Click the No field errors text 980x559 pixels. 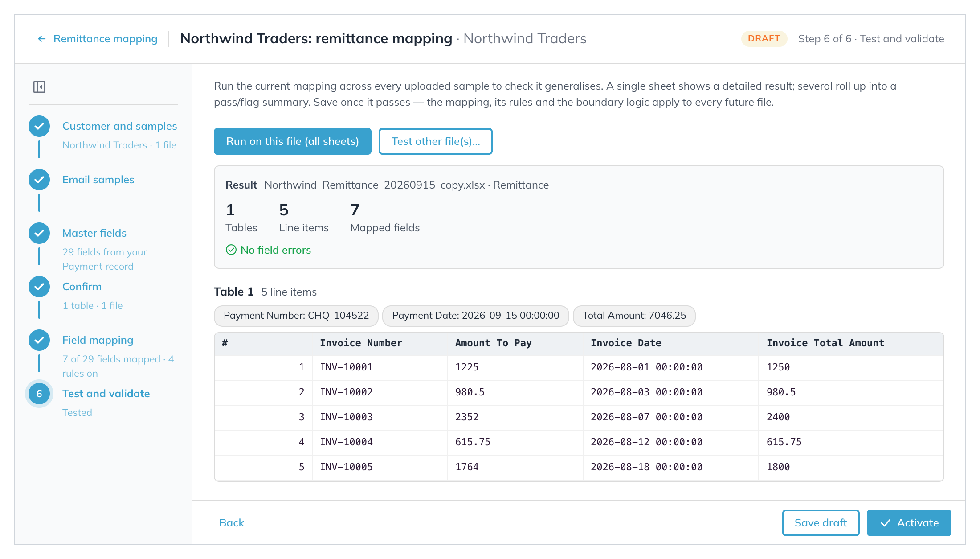(276, 250)
